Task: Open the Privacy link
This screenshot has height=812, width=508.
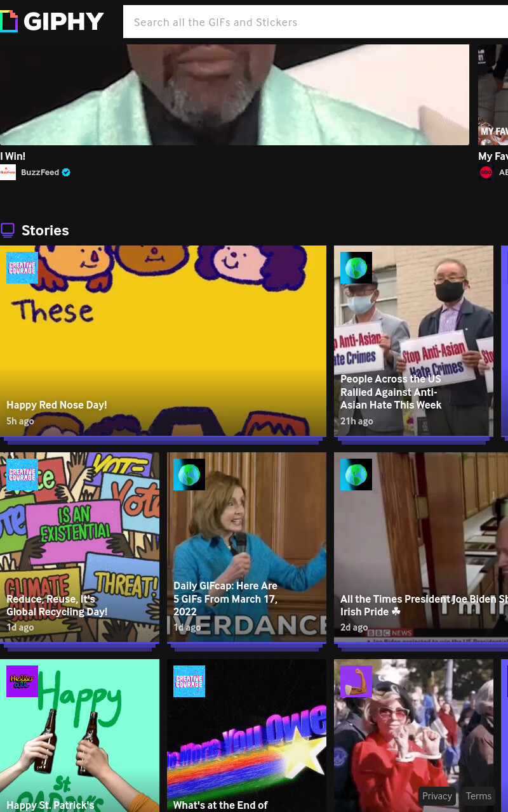Action: [x=437, y=796]
